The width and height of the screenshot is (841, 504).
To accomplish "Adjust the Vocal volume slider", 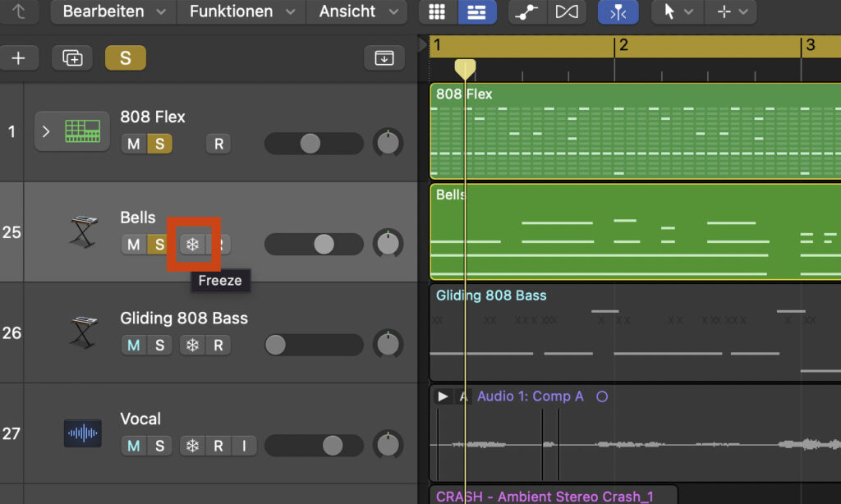I will (314, 446).
